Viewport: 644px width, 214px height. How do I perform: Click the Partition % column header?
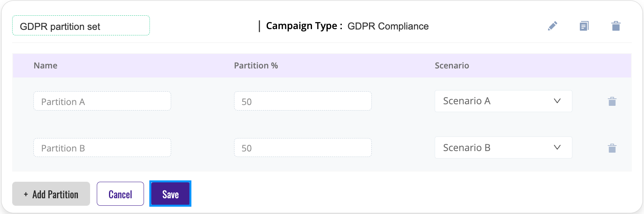[x=256, y=66]
